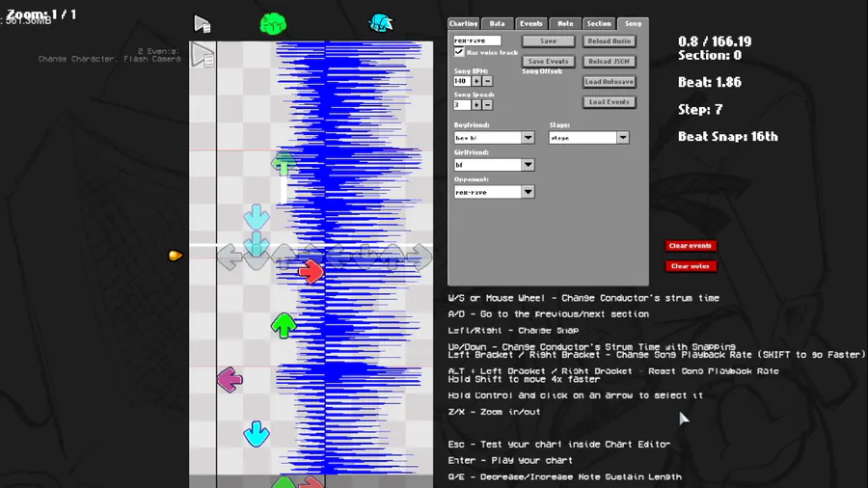The height and width of the screenshot is (488, 868).
Task: Click the Reload Audio button
Action: pos(609,41)
